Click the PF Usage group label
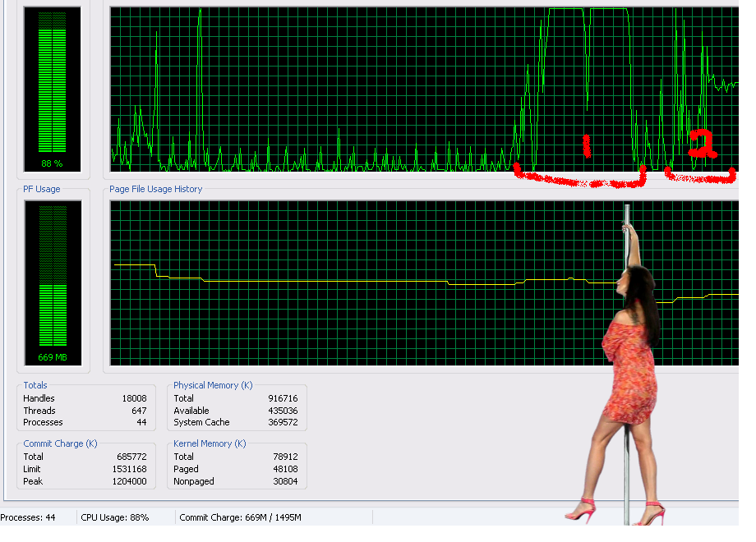 click(42, 189)
